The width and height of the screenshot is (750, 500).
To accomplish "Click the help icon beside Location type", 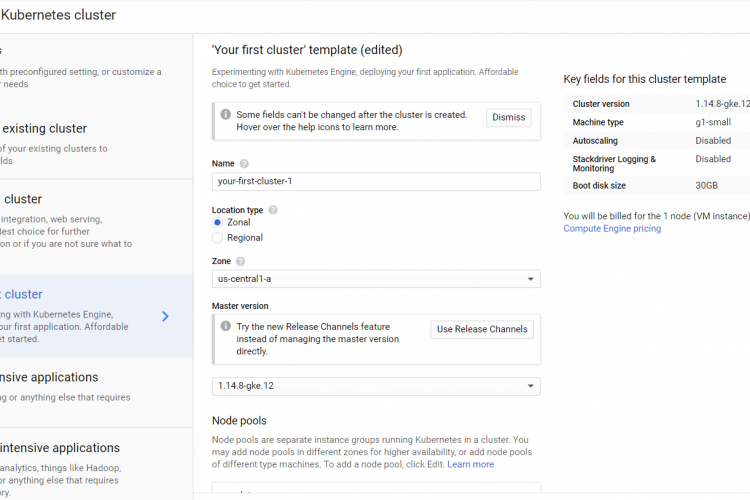I will click(273, 210).
